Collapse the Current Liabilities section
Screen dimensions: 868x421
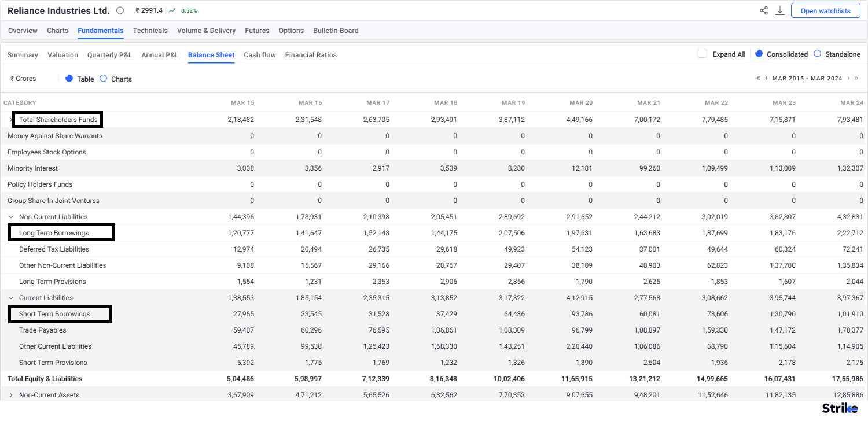pos(10,298)
